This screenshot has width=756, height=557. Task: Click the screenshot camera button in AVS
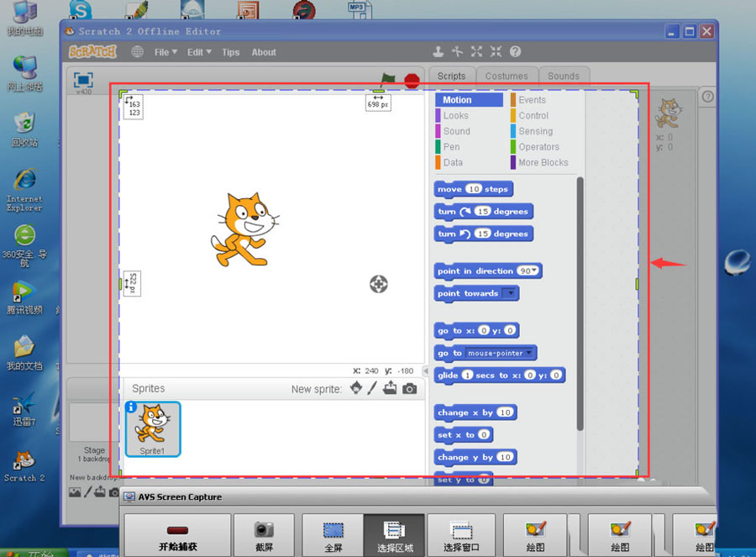pos(264,536)
